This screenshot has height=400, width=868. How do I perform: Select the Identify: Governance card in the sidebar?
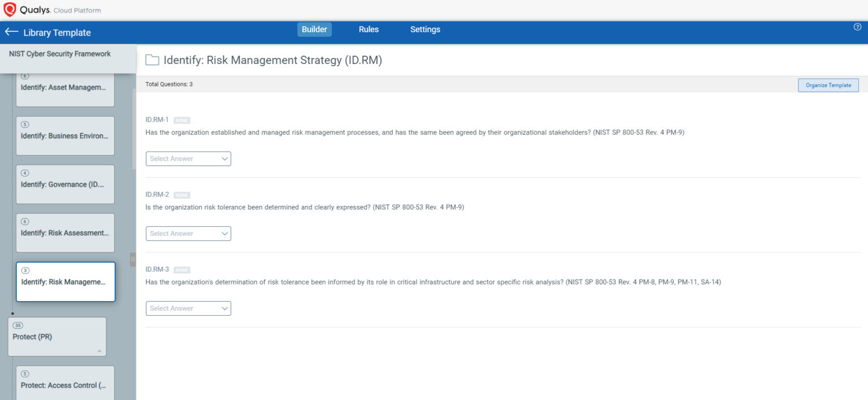[x=65, y=184]
